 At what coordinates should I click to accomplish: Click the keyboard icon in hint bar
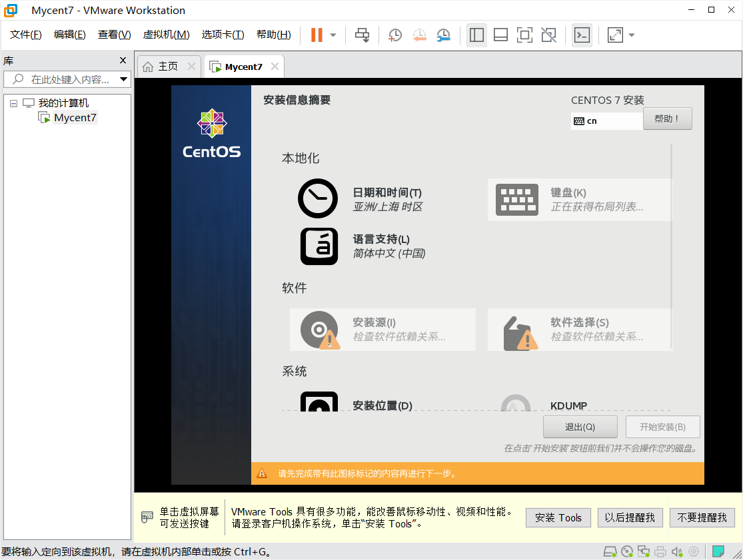click(147, 517)
